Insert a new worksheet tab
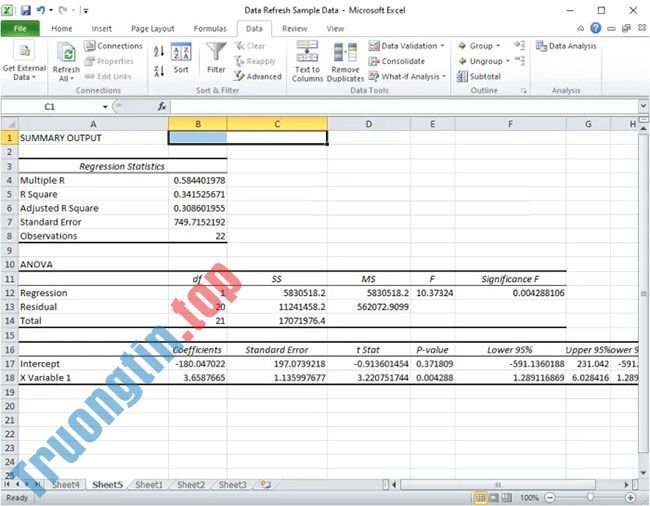 (x=265, y=484)
